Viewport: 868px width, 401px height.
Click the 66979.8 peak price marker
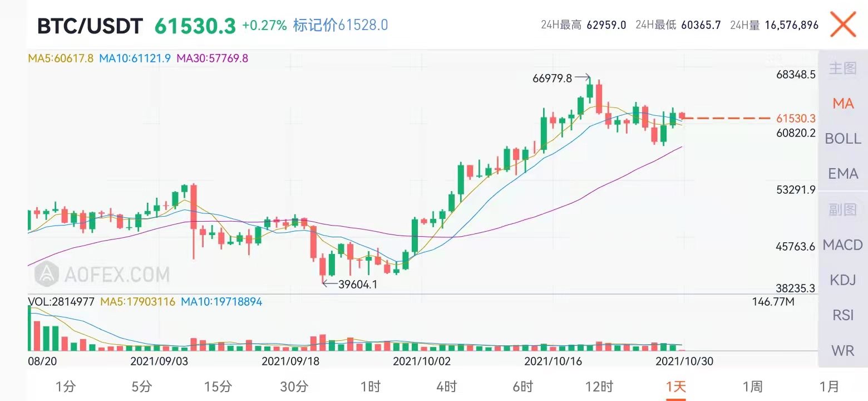point(552,79)
